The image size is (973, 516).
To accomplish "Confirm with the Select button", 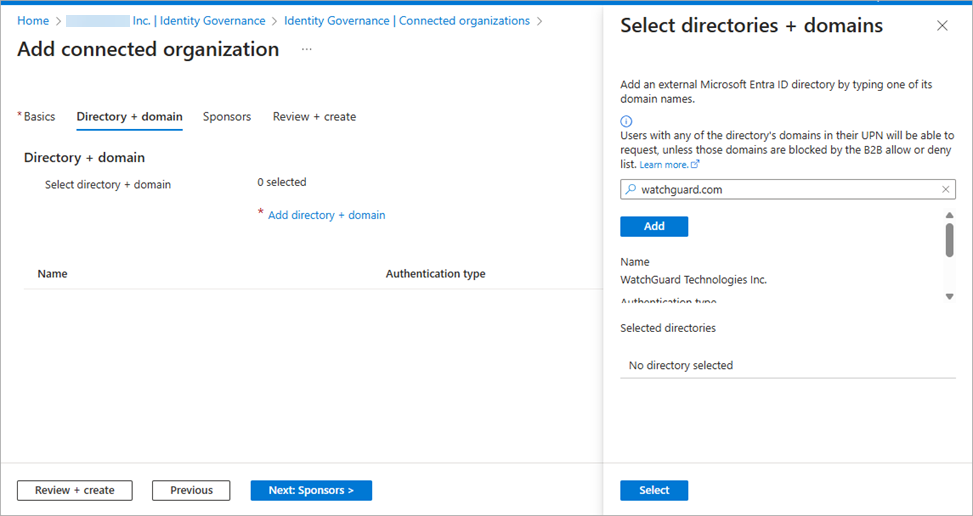I will pyautogui.click(x=654, y=490).
